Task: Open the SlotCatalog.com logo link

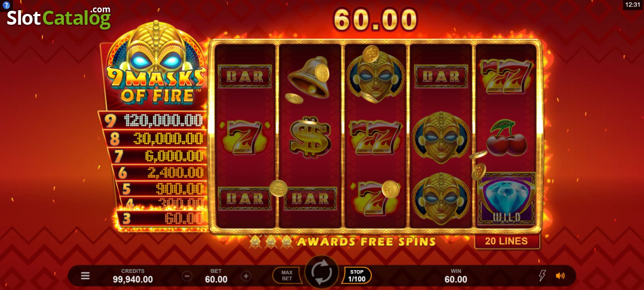Action: [x=59, y=17]
